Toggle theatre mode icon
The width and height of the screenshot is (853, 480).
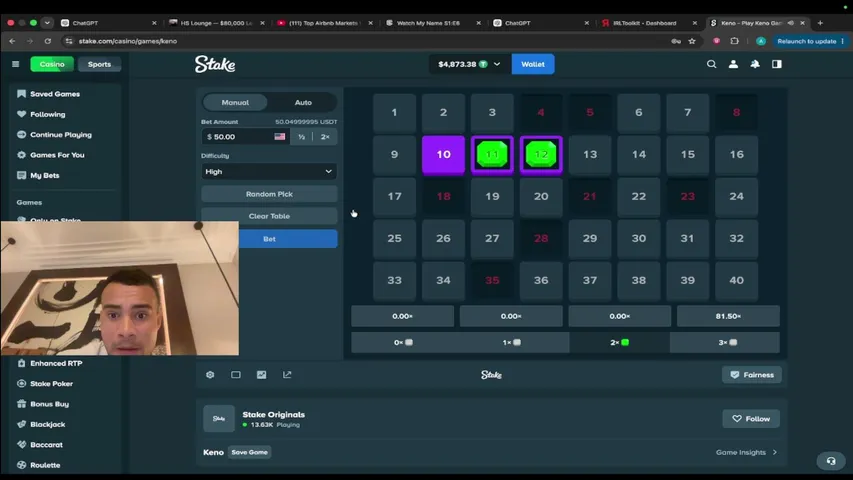click(236, 374)
